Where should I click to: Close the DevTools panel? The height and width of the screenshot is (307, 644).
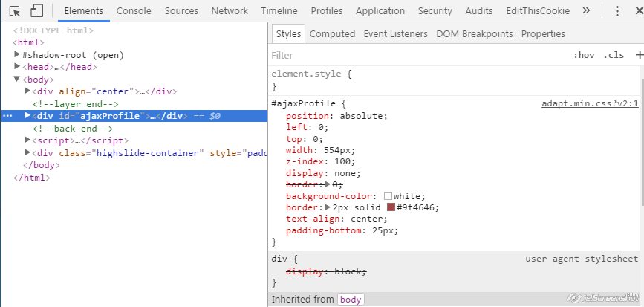(x=639, y=11)
